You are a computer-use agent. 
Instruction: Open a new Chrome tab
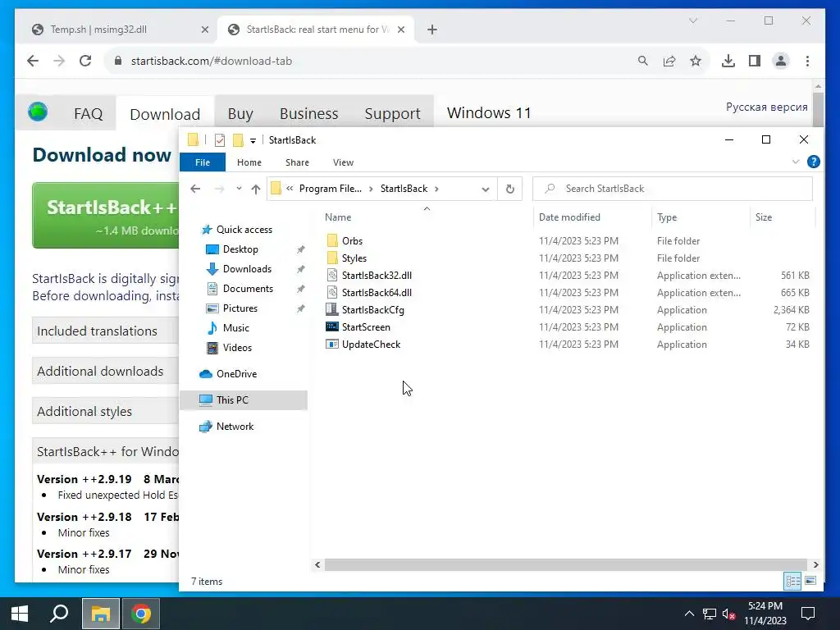(431, 30)
